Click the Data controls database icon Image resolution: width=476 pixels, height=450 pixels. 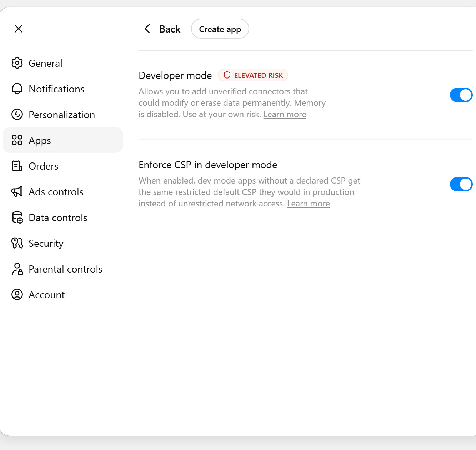pyautogui.click(x=17, y=217)
